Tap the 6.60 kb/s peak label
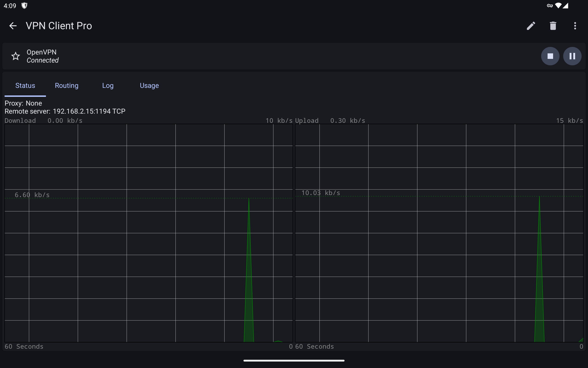The height and width of the screenshot is (368, 588). [32, 195]
